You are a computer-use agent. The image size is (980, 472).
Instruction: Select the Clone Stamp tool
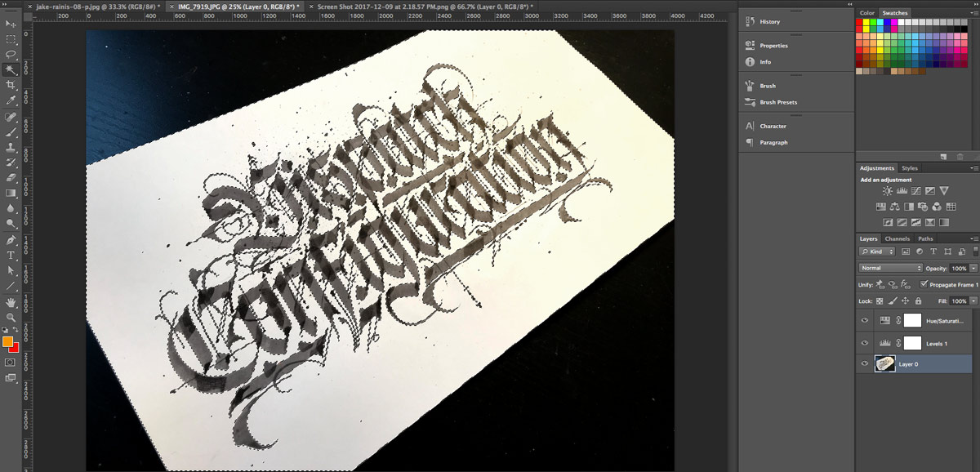(x=11, y=147)
